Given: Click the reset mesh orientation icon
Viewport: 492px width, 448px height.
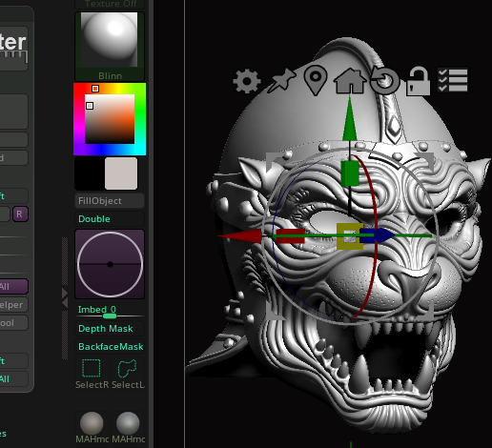Looking at the screenshot, I should (x=385, y=81).
